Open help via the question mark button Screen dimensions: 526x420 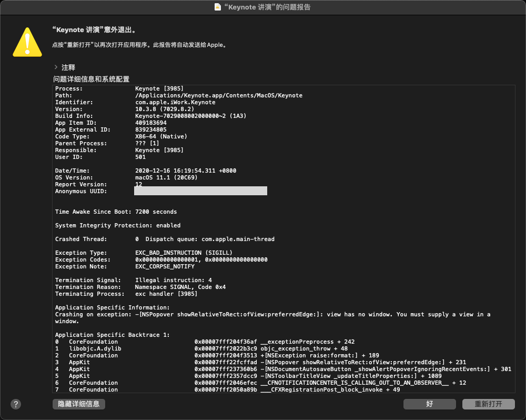[16, 404]
